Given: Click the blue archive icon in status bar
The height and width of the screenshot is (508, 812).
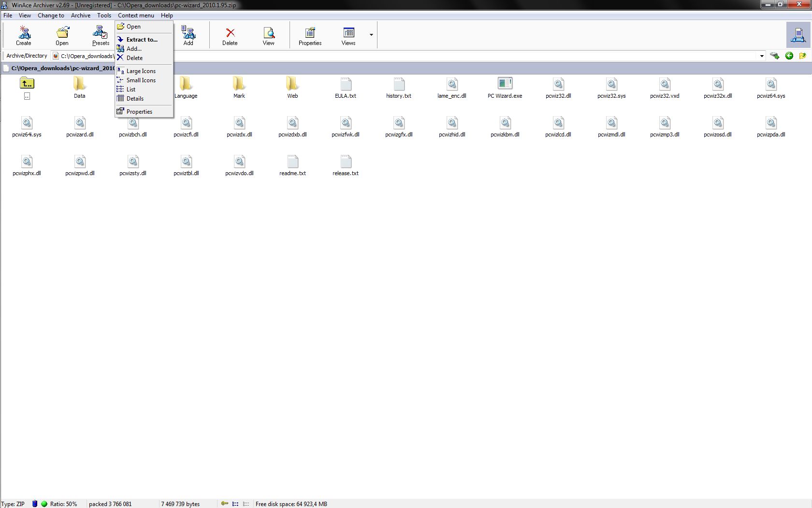Looking at the screenshot, I should [x=35, y=504].
